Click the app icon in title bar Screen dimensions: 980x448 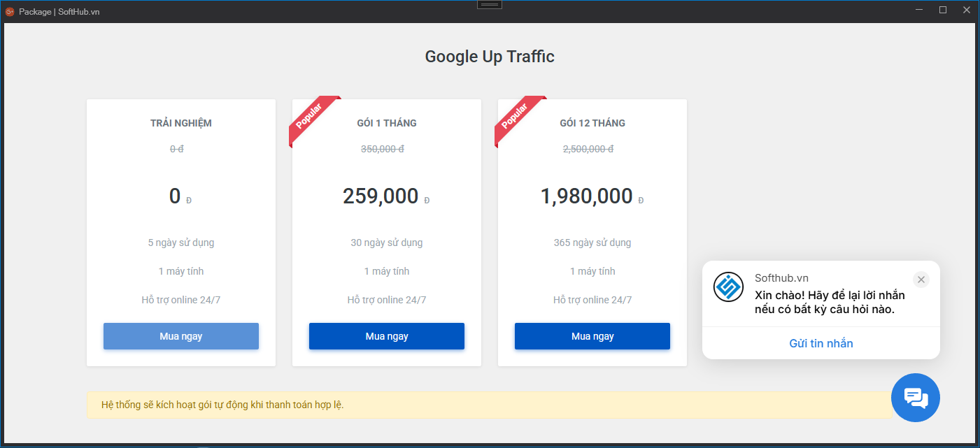pos(10,11)
